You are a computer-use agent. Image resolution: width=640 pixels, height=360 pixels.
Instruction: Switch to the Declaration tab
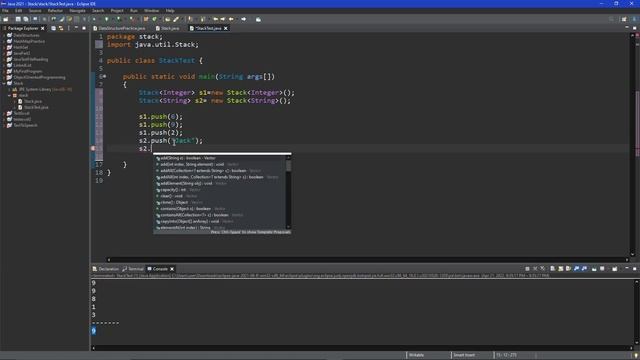[x=106, y=269]
